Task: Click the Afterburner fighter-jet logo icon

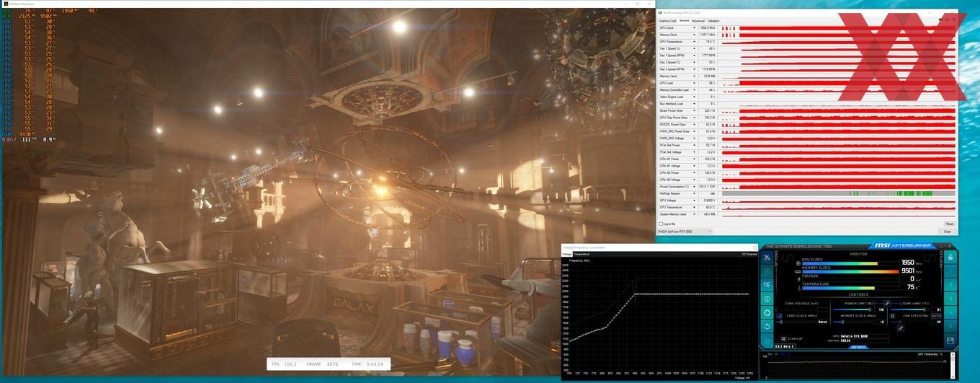Action: pyautogui.click(x=767, y=257)
